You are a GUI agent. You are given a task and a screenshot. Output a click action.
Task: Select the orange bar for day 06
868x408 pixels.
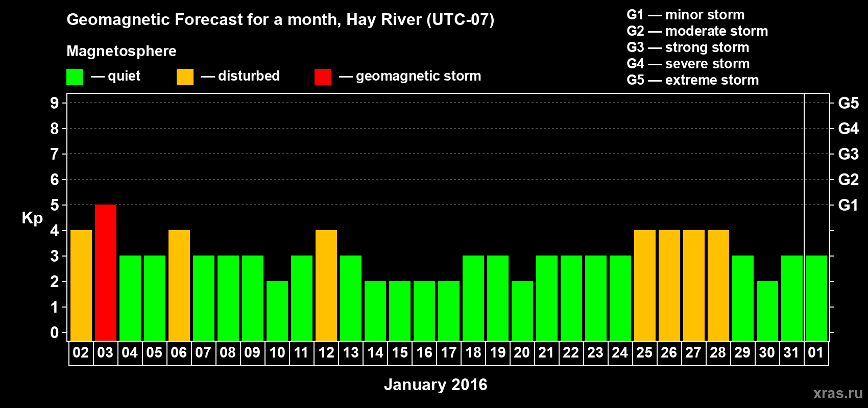pyautogui.click(x=179, y=286)
